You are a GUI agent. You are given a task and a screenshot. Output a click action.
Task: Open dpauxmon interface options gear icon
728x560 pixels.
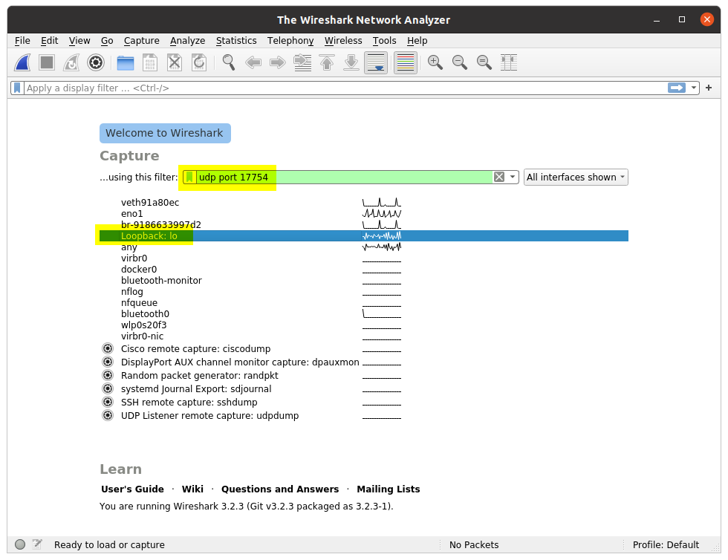coord(108,362)
